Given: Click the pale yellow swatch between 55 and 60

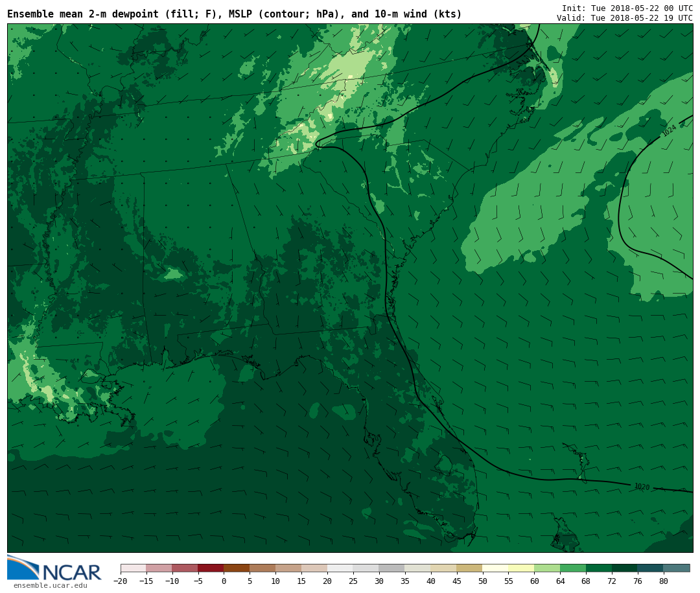Looking at the screenshot, I should (521, 568).
